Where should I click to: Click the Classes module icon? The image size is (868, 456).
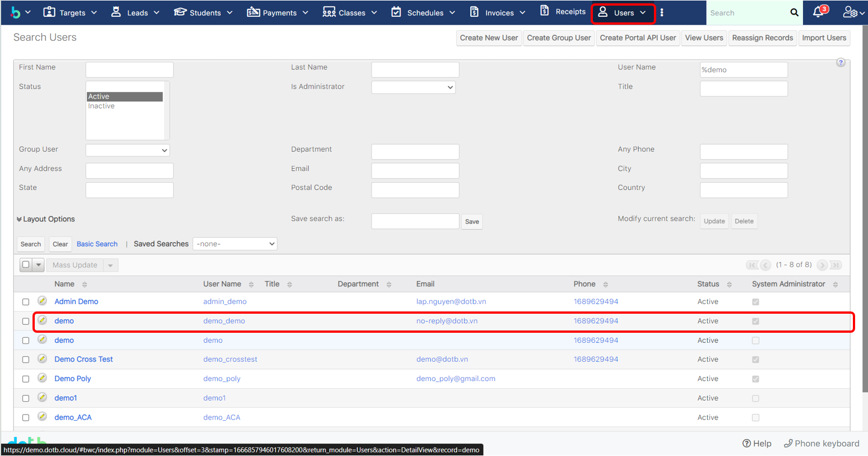pos(329,12)
